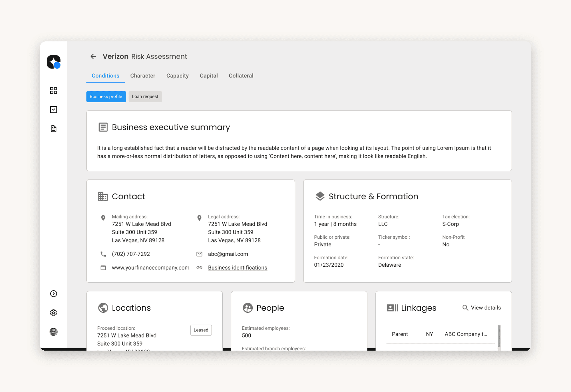Viewport: 571px width, 392px height.
Task: Click the 1 year | 8 months value
Action: 335,224
